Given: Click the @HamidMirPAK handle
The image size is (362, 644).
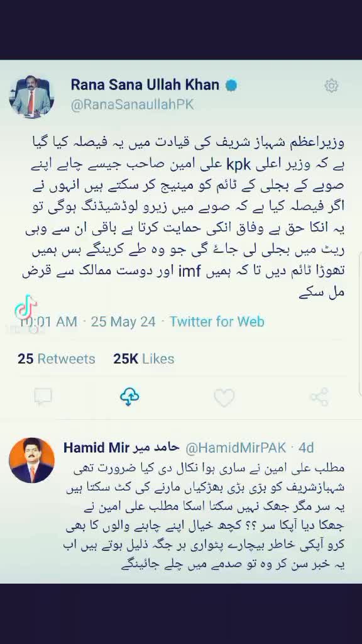Looking at the screenshot, I should 236,448.
